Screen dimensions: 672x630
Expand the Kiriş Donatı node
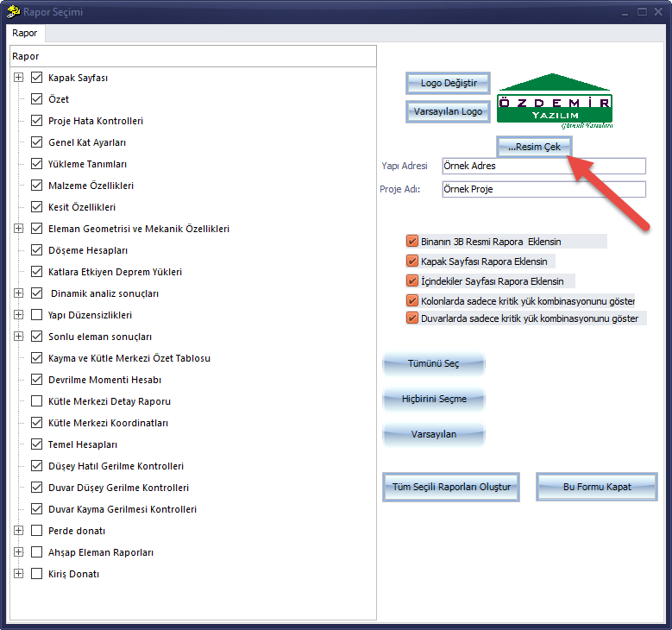pyautogui.click(x=18, y=573)
